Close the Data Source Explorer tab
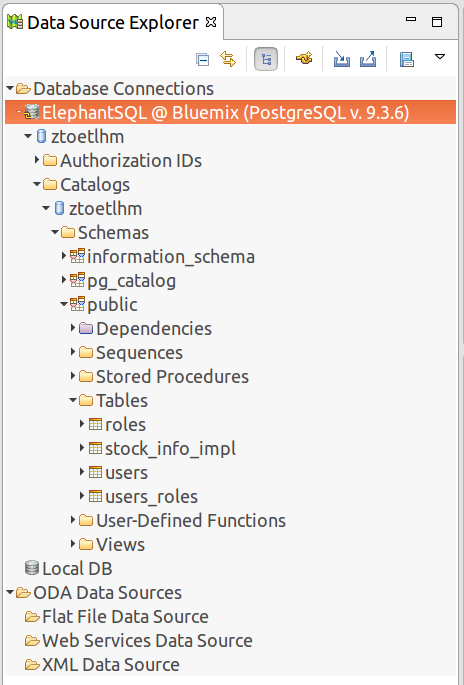Screen dimensions: 464x685 click(211, 22)
